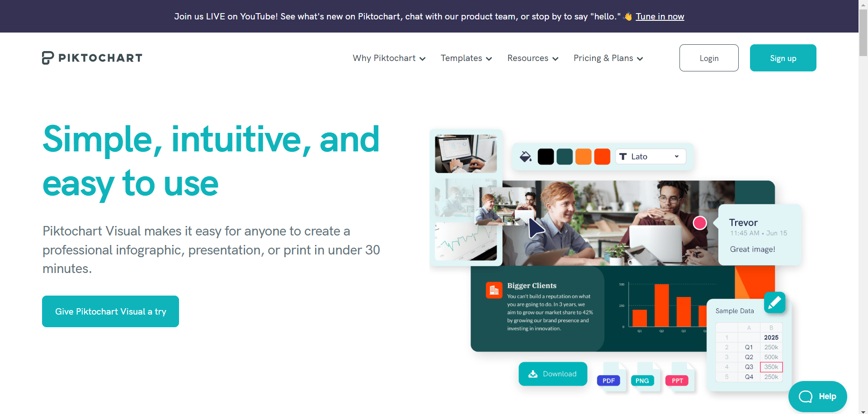Viewport: 868px width, 414px height.
Task: Click the page vertical scrollbar thumb
Action: [x=863, y=33]
